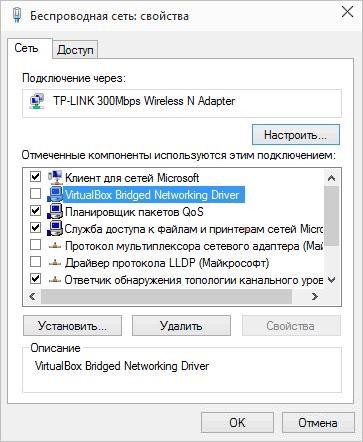Click the Служба доступа к файлам icon
The image size is (363, 442).
[x=55, y=228]
